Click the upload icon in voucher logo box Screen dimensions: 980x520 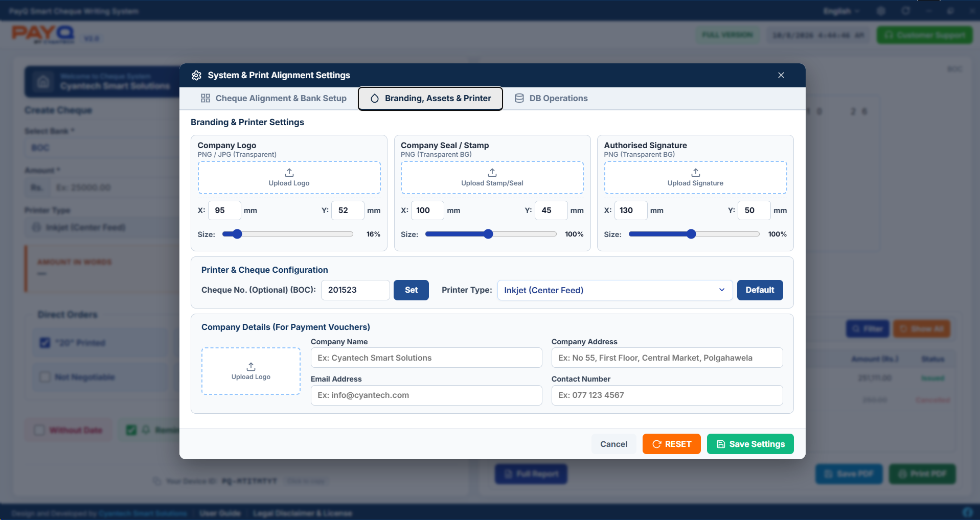pyautogui.click(x=251, y=367)
